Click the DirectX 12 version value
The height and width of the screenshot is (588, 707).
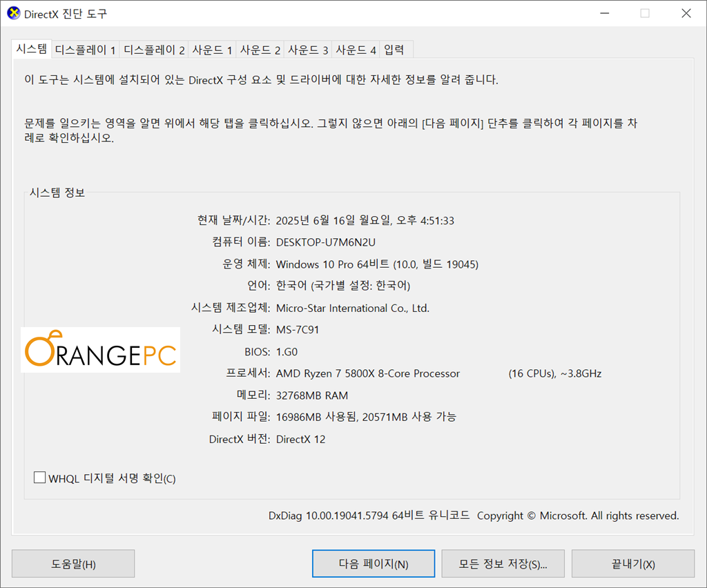coord(301,440)
